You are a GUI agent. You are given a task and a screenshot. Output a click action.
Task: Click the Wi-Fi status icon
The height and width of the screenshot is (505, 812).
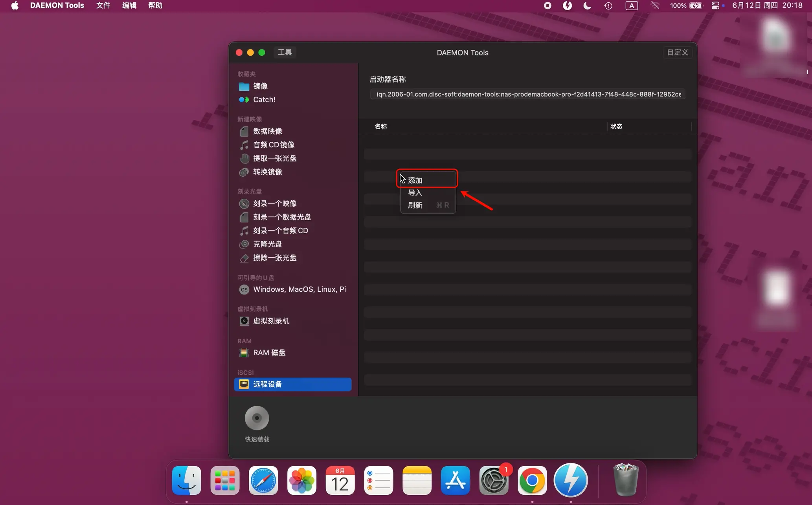point(655,5)
